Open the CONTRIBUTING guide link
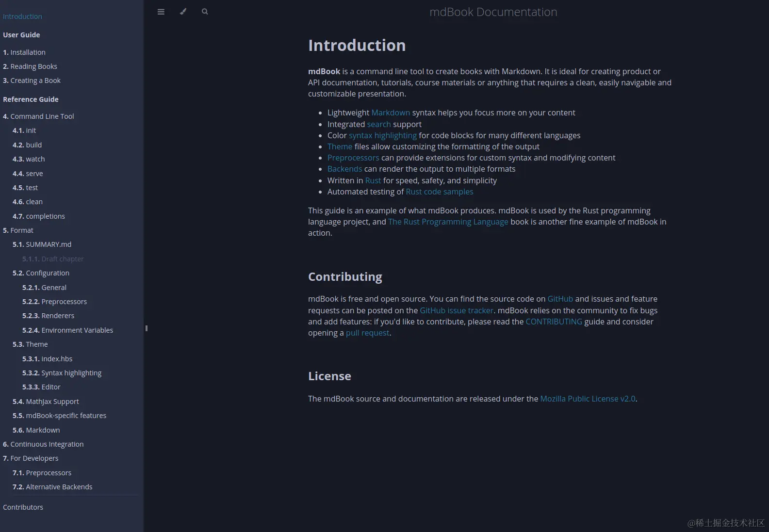Screen dimensions: 769x532 (554, 322)
